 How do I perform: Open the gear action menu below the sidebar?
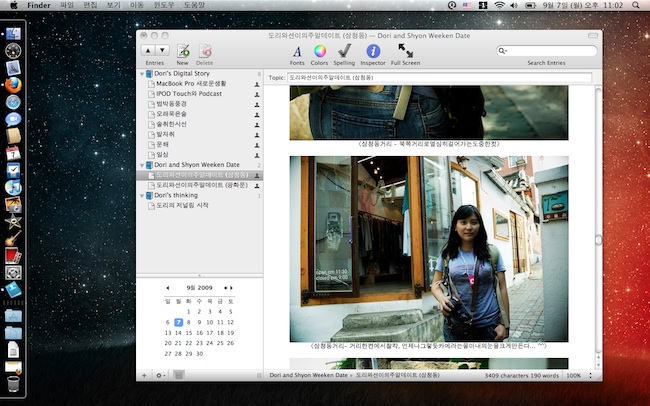tap(160, 375)
